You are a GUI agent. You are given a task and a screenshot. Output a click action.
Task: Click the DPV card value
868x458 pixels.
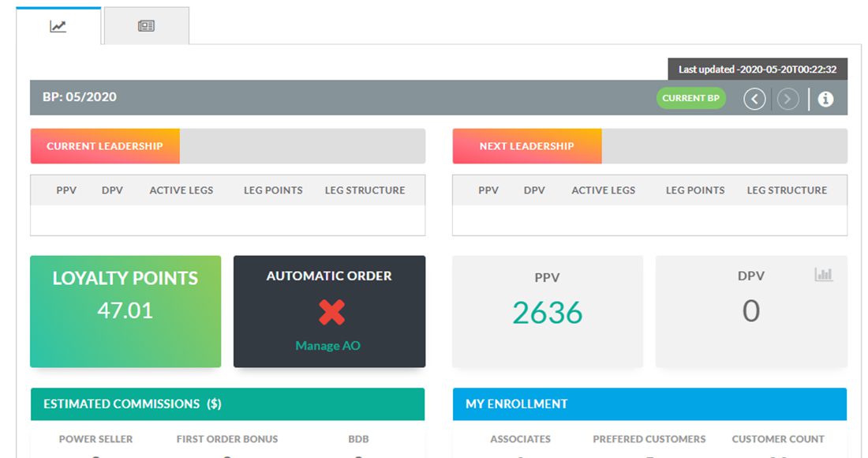(x=750, y=311)
